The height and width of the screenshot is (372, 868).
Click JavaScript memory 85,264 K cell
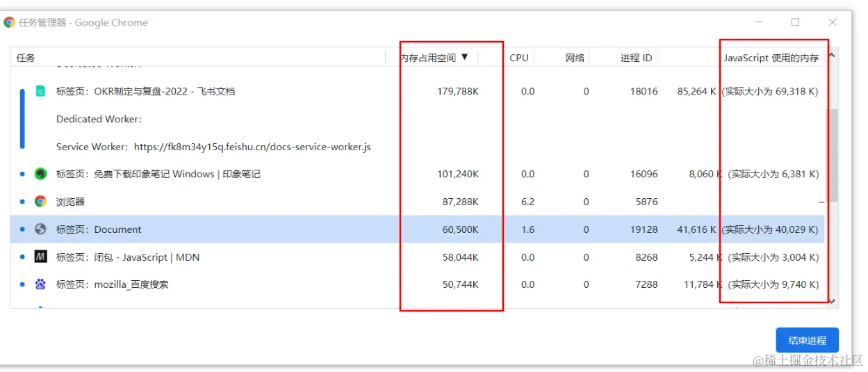[x=748, y=91]
